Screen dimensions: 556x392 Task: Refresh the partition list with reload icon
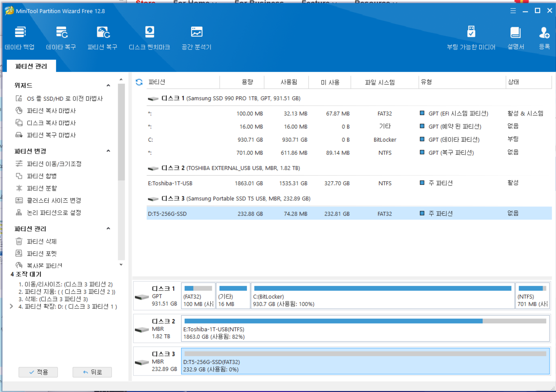pyautogui.click(x=139, y=82)
